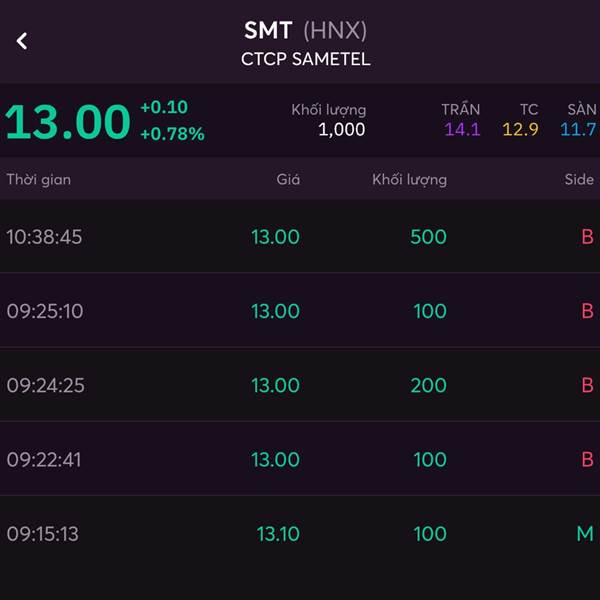
Task: Tap the back arrow icon
Action: click(22, 41)
